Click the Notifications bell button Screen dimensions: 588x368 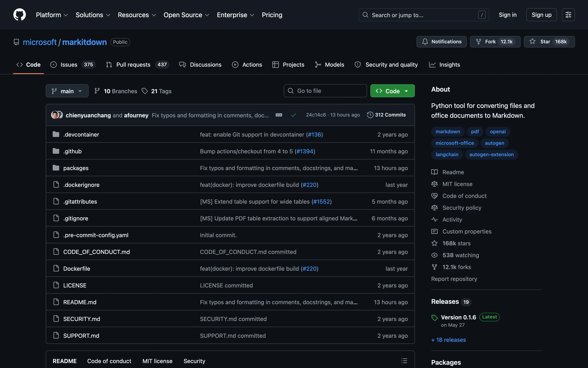pos(441,42)
